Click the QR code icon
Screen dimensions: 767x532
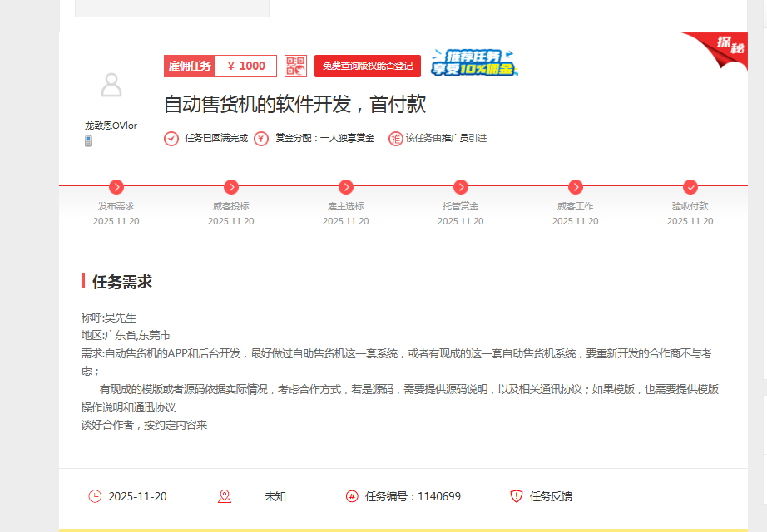[295, 66]
